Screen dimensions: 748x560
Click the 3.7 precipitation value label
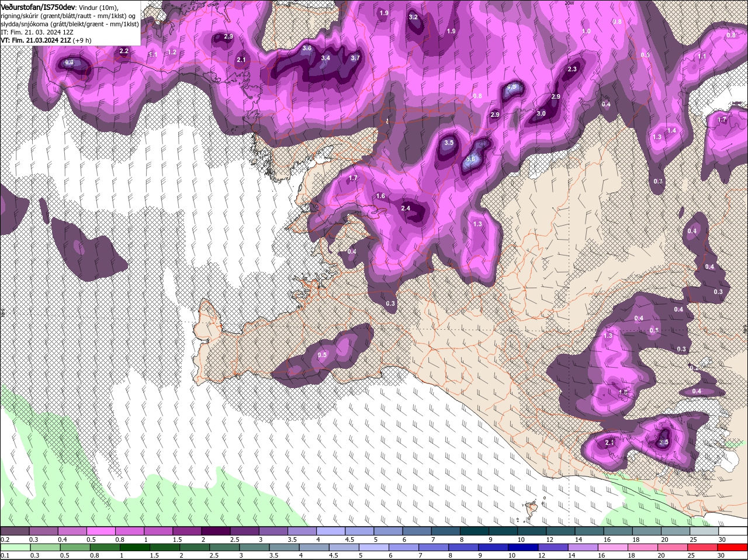[x=355, y=58]
